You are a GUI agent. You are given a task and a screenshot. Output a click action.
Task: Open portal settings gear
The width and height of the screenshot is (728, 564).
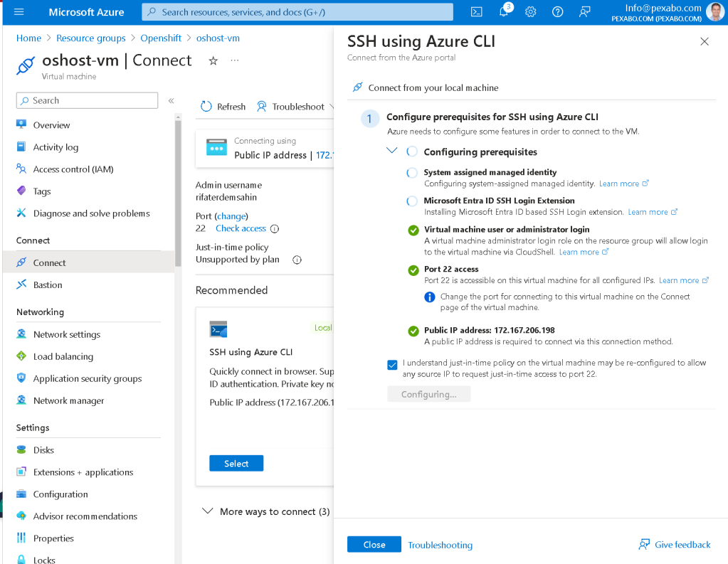[x=531, y=12]
